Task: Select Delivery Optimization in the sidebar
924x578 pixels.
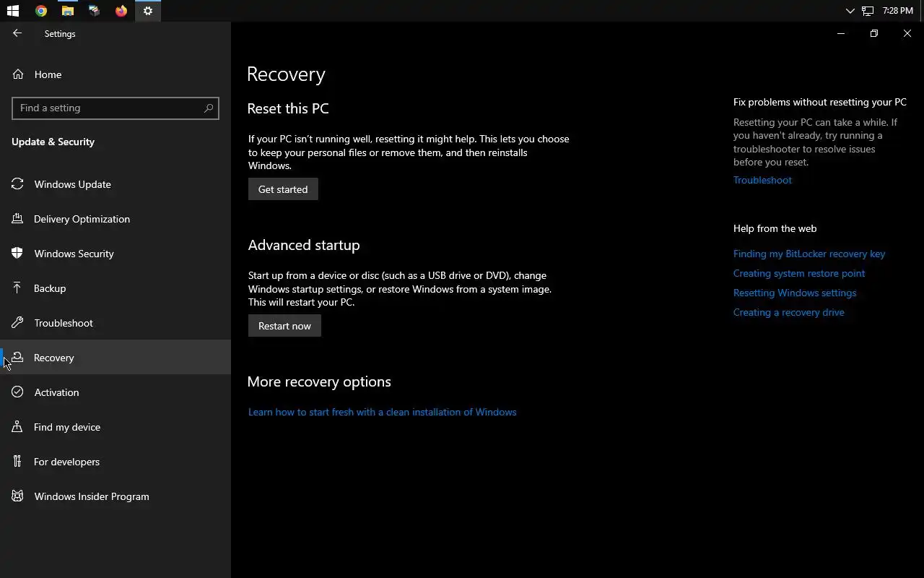Action: point(115,219)
